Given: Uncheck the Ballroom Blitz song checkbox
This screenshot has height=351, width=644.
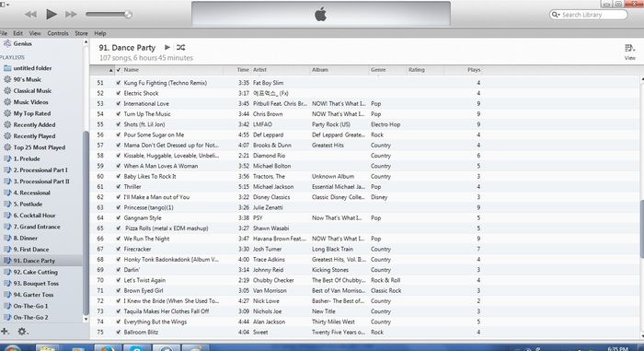Looking at the screenshot, I should pos(119,332).
